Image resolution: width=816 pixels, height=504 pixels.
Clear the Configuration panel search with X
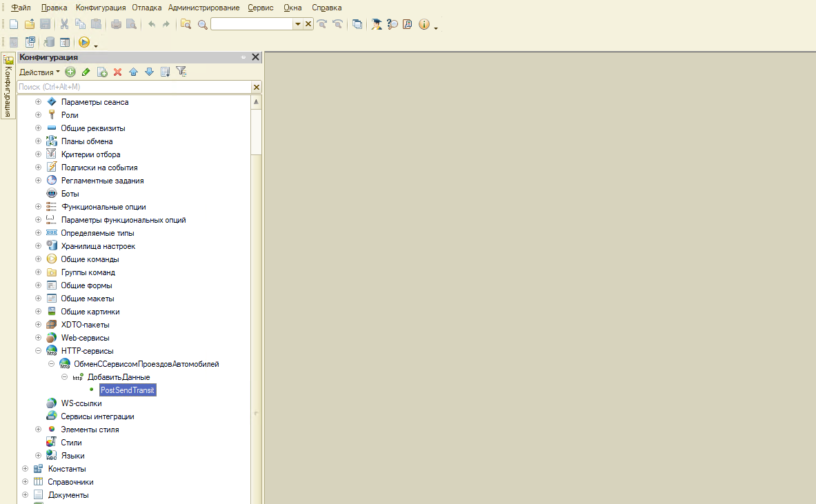click(x=256, y=87)
